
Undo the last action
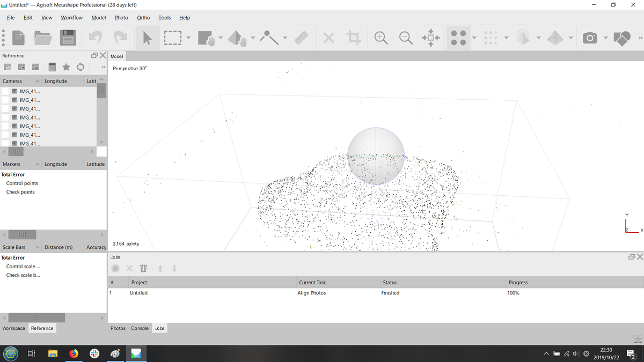(95, 38)
